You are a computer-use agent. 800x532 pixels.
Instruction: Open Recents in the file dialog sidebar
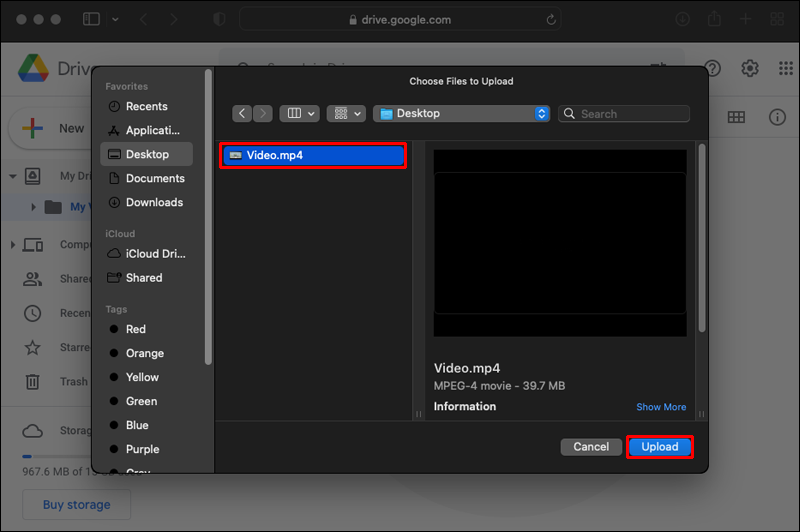[x=146, y=106]
